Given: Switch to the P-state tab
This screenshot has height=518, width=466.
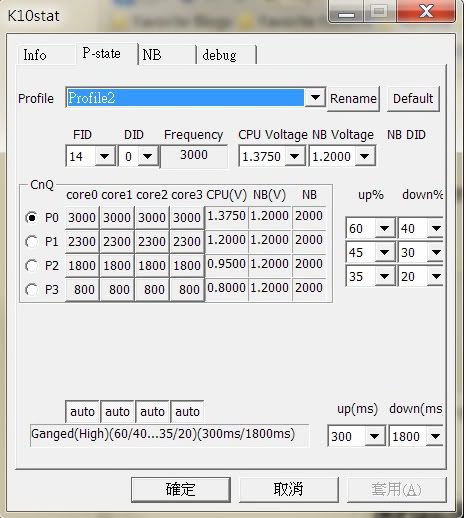Looking at the screenshot, I should [106, 53].
